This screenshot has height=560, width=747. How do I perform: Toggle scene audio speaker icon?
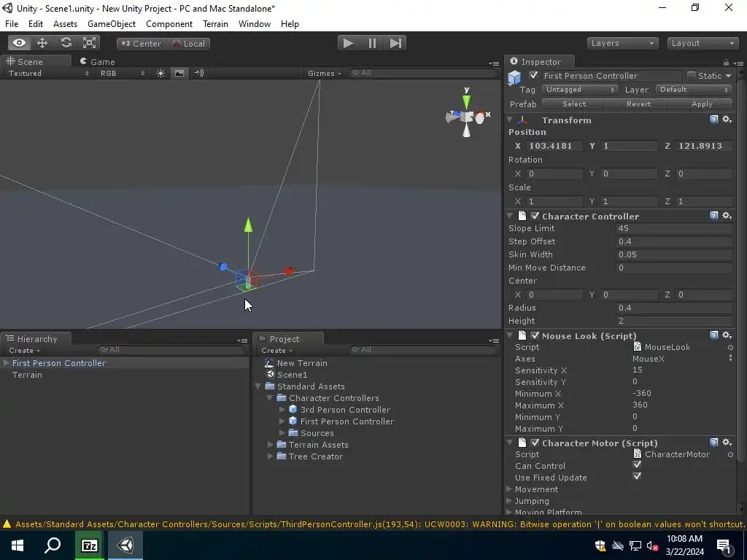tap(198, 73)
